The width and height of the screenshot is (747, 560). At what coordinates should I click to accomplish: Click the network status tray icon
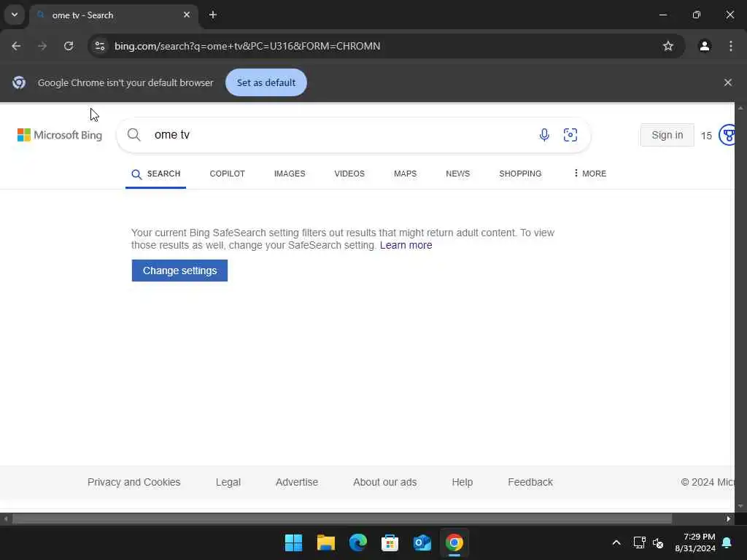[639, 542]
